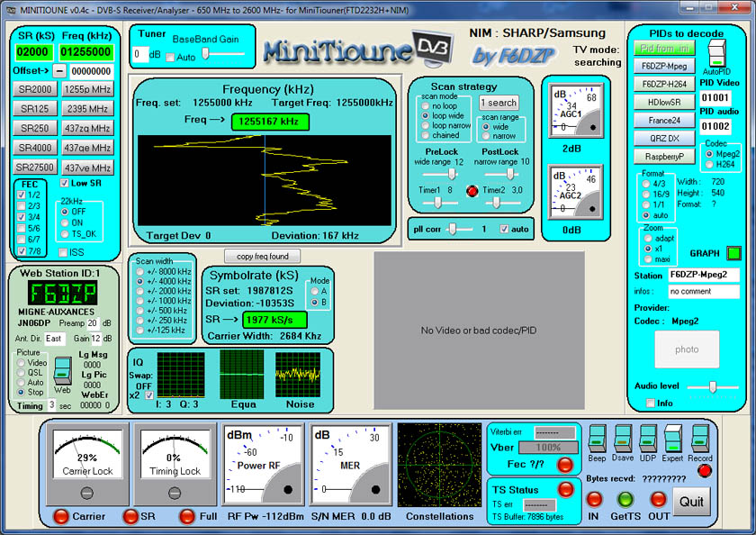Click the 1 search button
The image size is (756, 535).
[499, 102]
